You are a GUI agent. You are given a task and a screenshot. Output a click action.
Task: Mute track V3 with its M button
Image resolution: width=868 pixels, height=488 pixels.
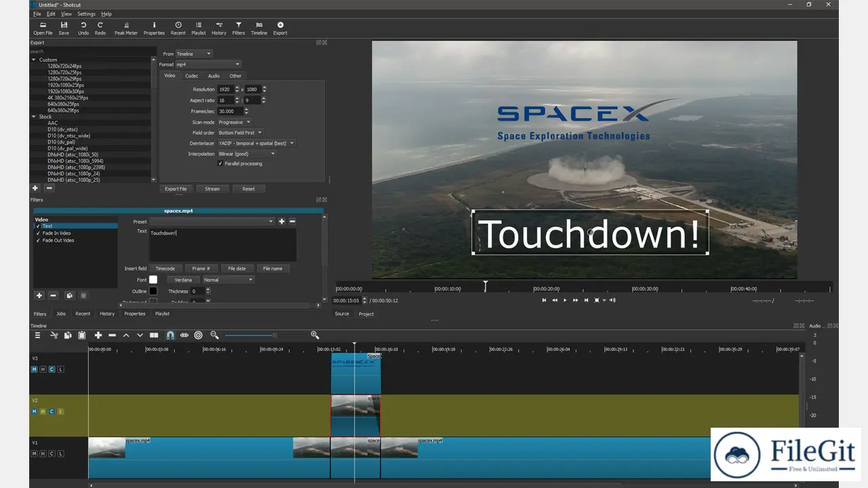tap(35, 369)
